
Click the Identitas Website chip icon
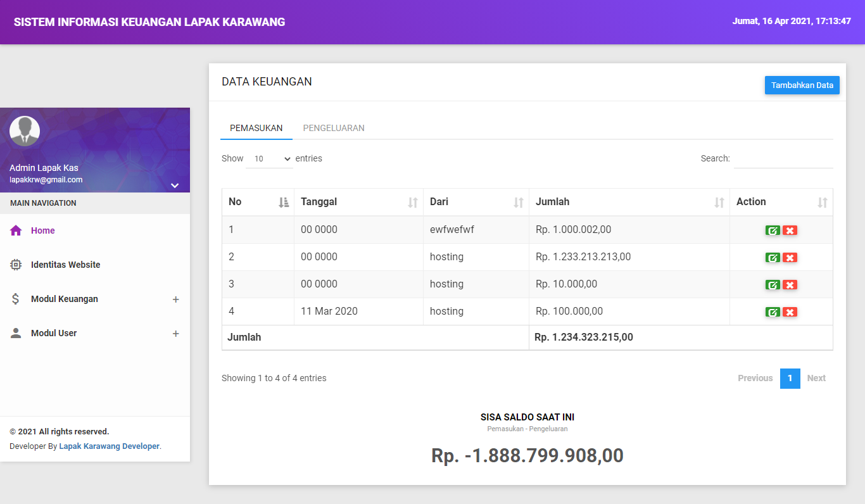tap(16, 265)
